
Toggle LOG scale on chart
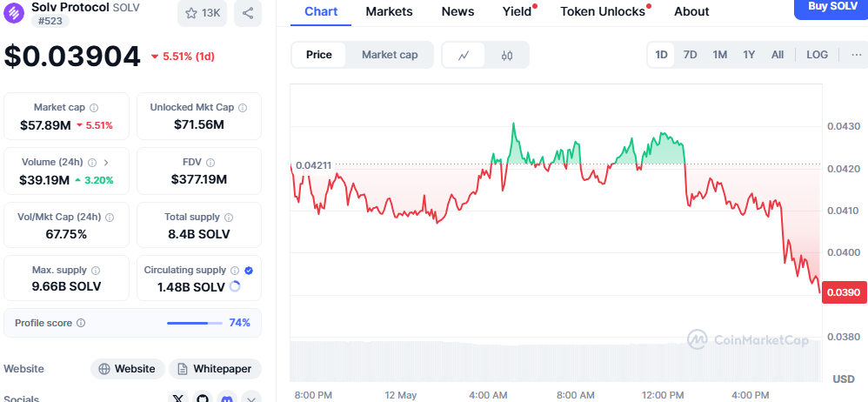pyautogui.click(x=817, y=55)
